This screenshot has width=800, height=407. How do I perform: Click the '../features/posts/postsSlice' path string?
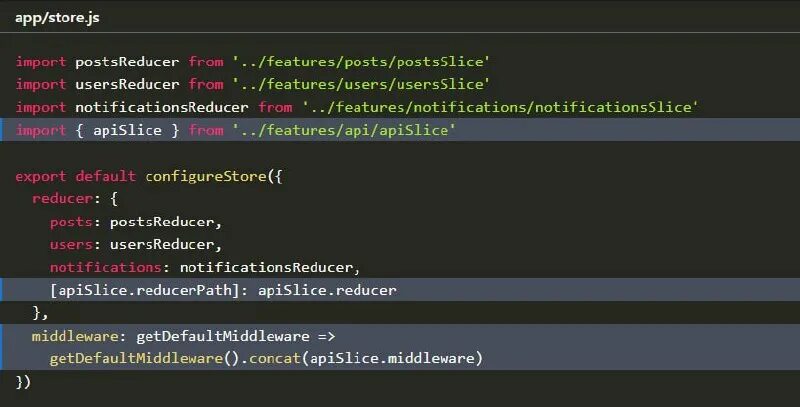click(361, 62)
